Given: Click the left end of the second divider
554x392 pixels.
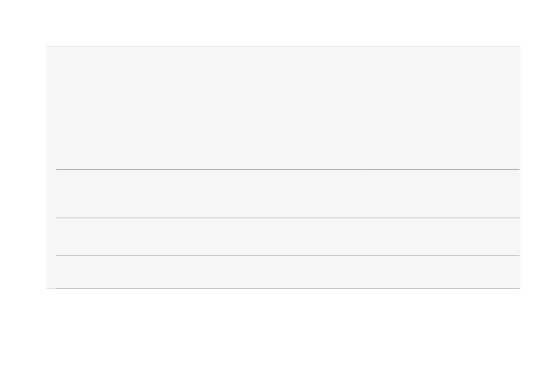Looking at the screenshot, I should click(59, 218).
